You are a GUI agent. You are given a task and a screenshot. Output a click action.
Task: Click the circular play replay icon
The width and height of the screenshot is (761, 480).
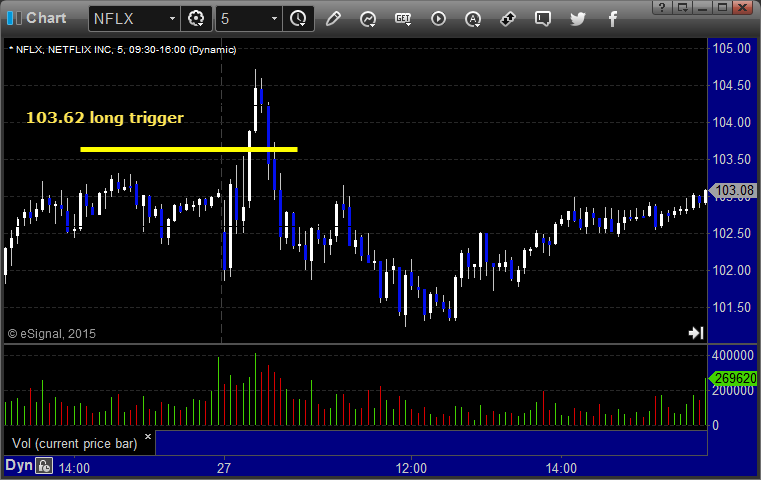(x=438, y=19)
